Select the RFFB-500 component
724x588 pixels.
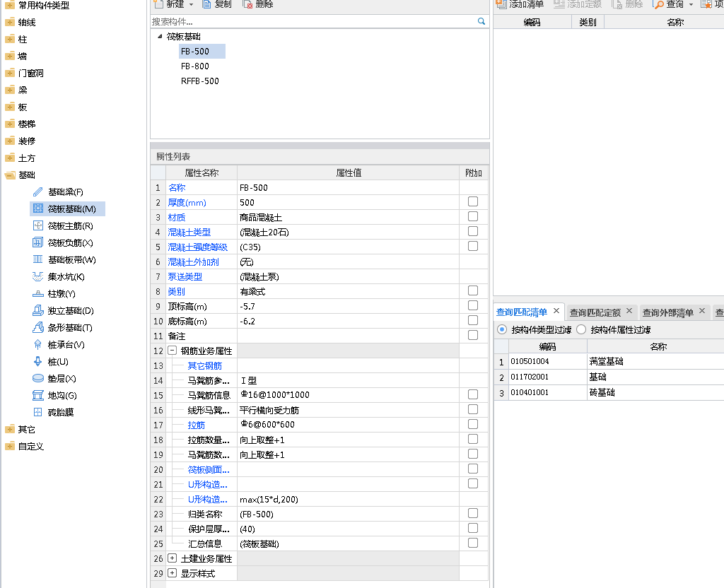[x=200, y=81]
